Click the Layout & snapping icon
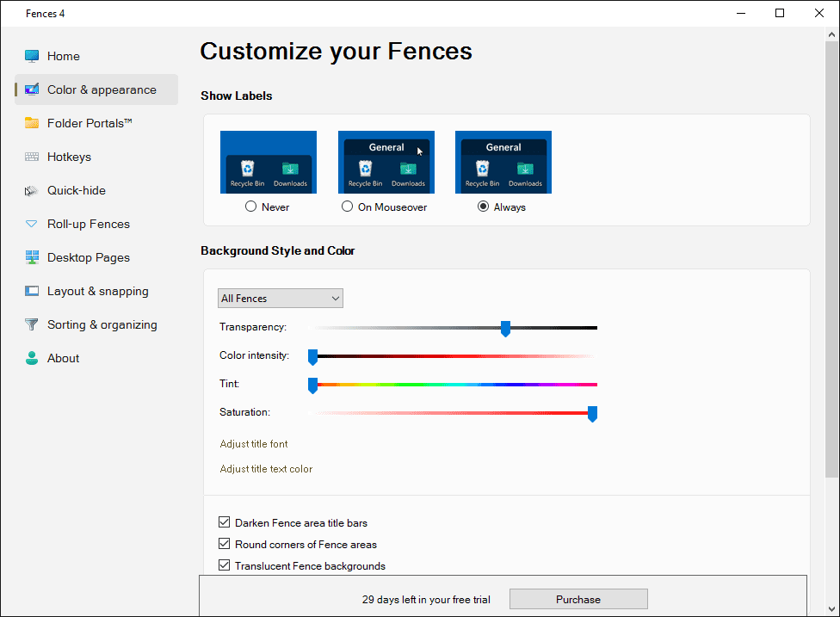This screenshot has height=617, width=840. [x=32, y=291]
